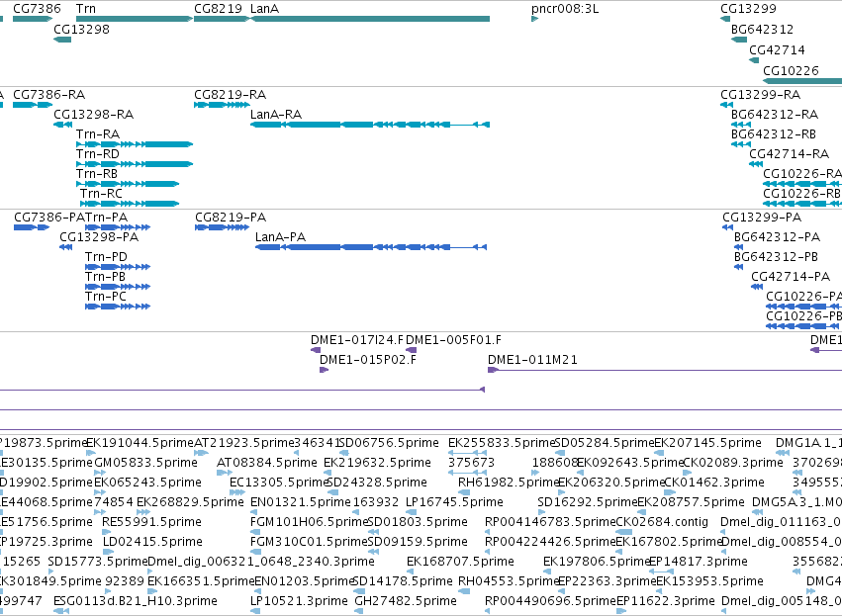Click the 375673 EST feature

pos(468,474)
